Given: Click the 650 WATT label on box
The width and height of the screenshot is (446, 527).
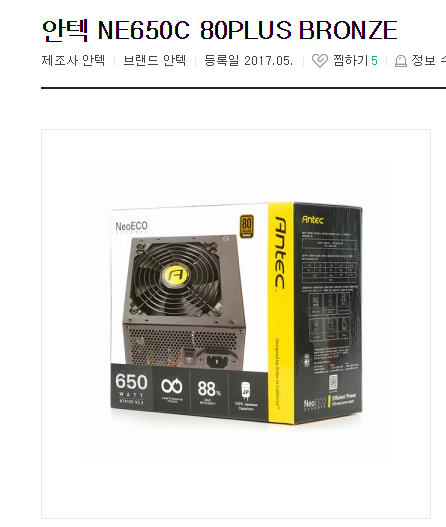Looking at the screenshot, I should pos(131,388).
